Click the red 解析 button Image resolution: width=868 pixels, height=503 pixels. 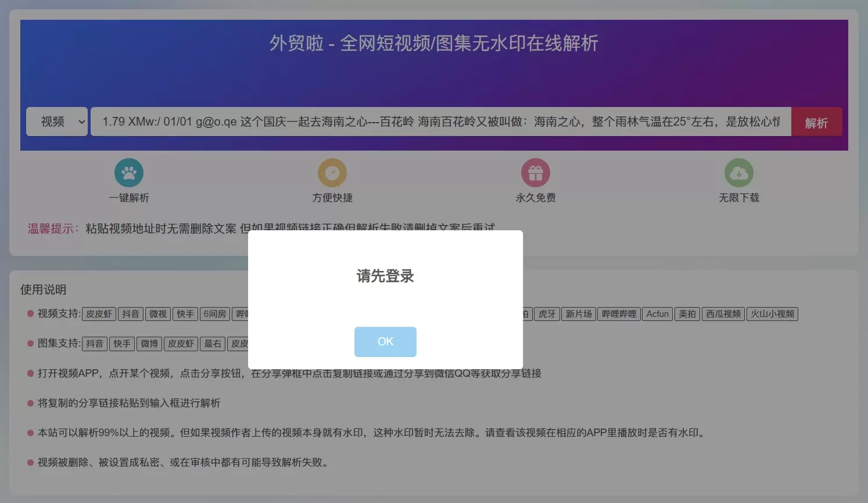816,122
